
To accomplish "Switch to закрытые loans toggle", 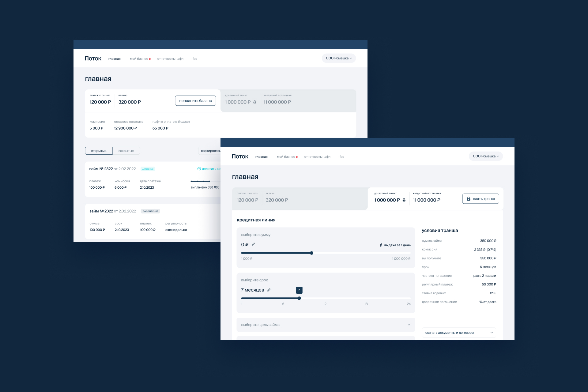I will (x=126, y=151).
